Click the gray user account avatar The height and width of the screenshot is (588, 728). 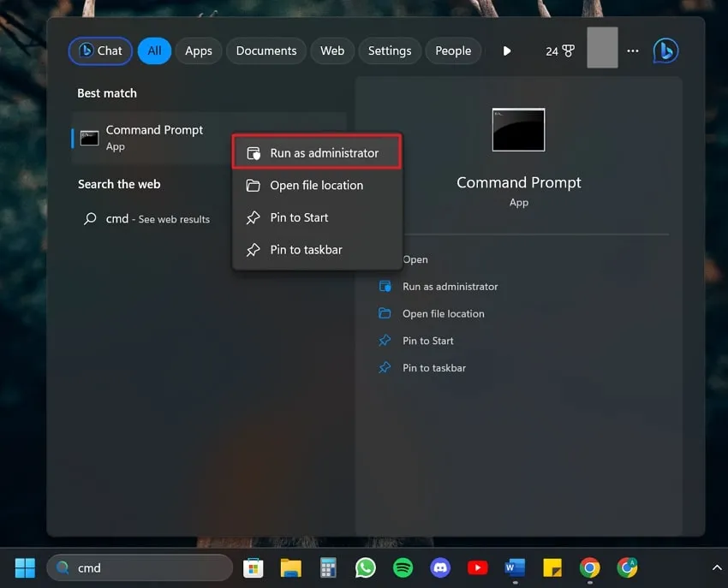602,47
